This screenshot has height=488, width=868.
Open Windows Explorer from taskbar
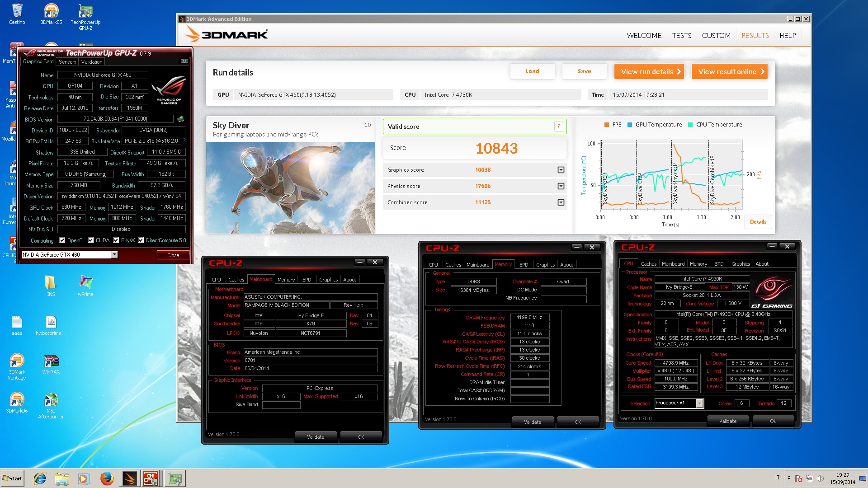62,479
